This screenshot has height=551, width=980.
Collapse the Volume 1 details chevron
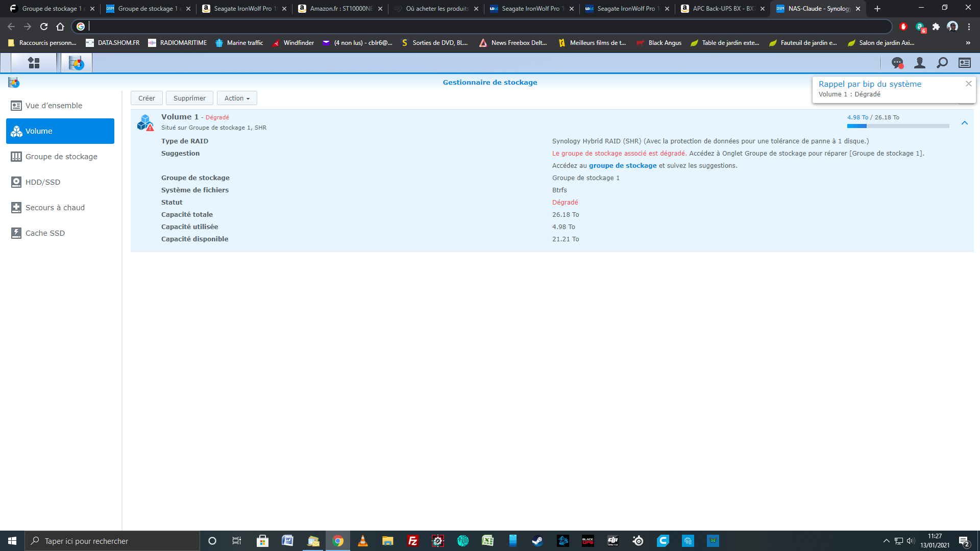pyautogui.click(x=964, y=123)
